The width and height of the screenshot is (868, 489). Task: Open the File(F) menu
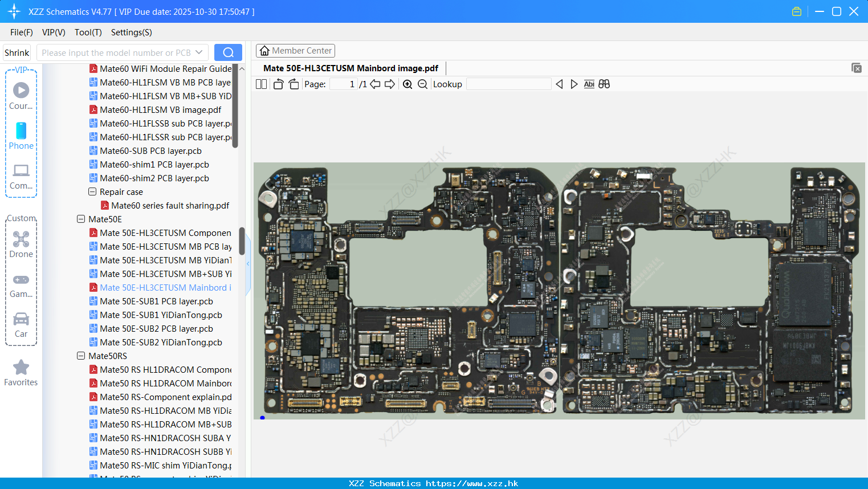(x=22, y=32)
